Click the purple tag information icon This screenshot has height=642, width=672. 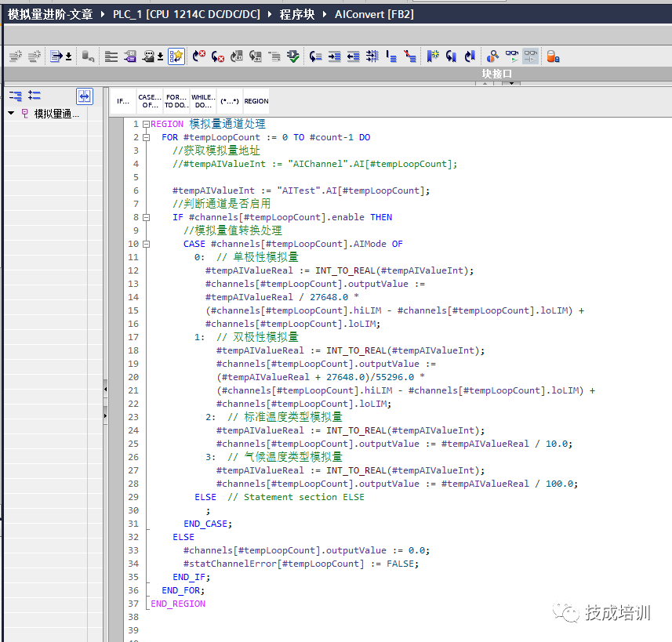point(130,56)
